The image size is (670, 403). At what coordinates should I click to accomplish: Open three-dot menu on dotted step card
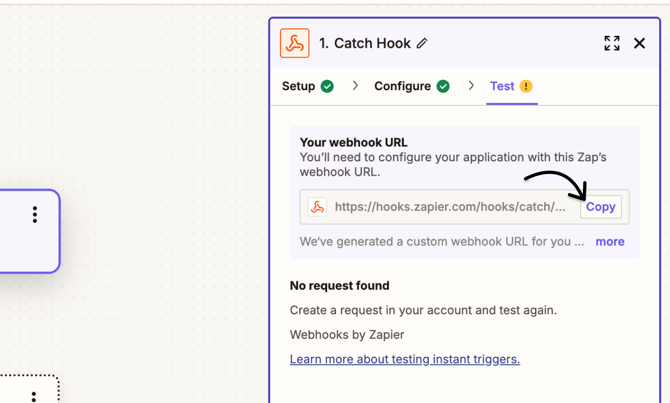(x=34, y=397)
